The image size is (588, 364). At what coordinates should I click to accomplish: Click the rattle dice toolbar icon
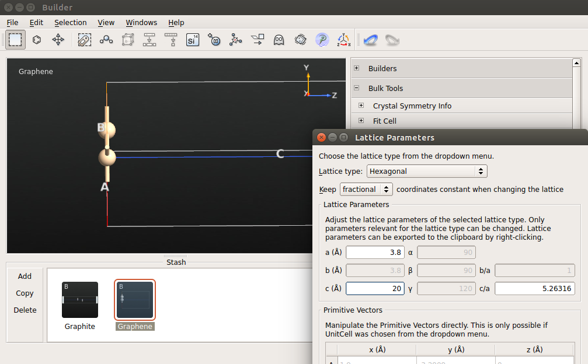[300, 39]
